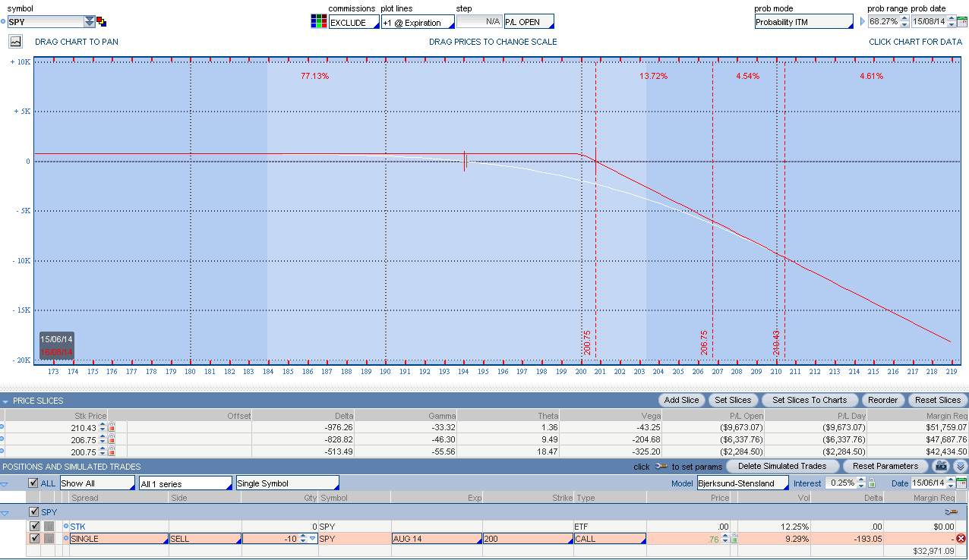Toggle lock icon beside .76 price
Viewport: 969px width, 560px height.
734,539
